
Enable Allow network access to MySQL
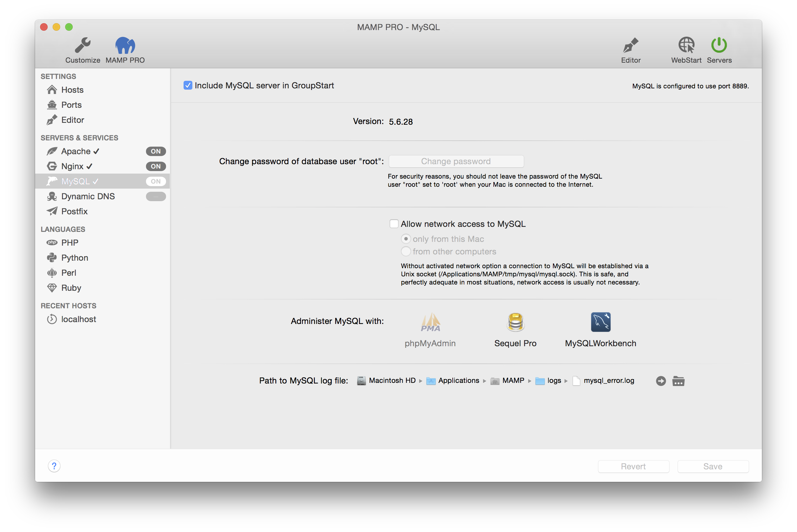[393, 224]
